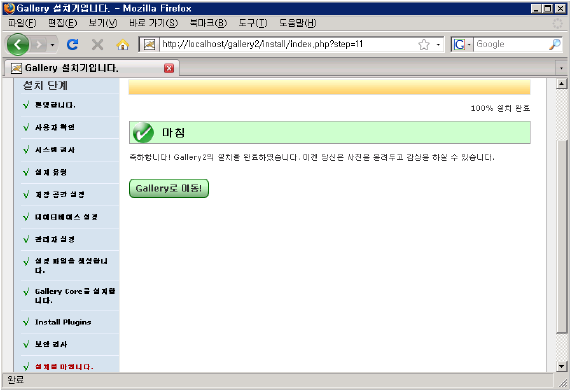Viewport: 570px width, 390px height.
Task: Select the Gallery installer tab
Action: click(x=91, y=68)
